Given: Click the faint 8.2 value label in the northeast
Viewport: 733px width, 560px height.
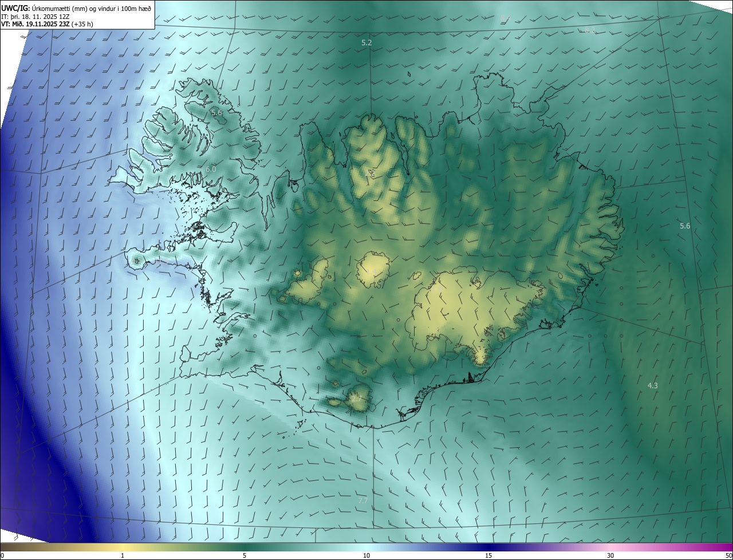Looking at the screenshot, I should pyautogui.click(x=590, y=30).
